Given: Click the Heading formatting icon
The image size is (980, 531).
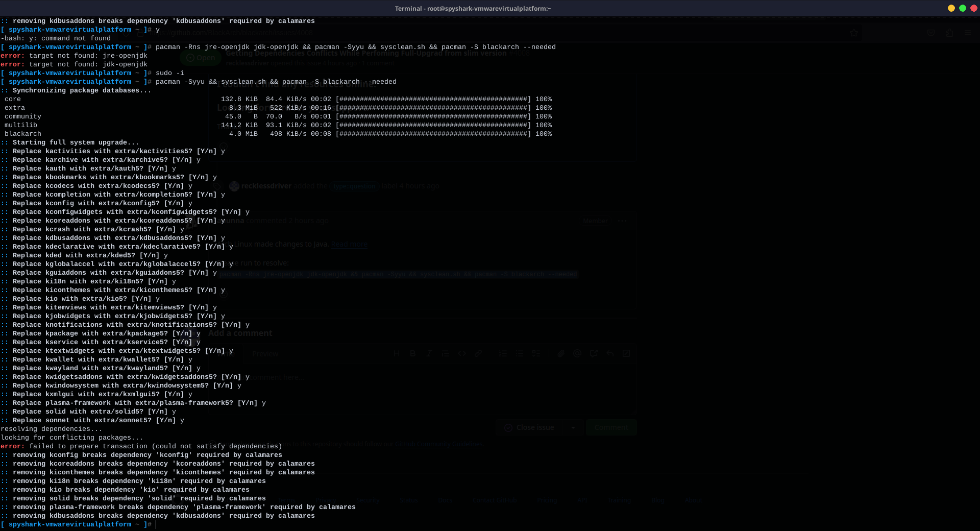Looking at the screenshot, I should [x=397, y=353].
